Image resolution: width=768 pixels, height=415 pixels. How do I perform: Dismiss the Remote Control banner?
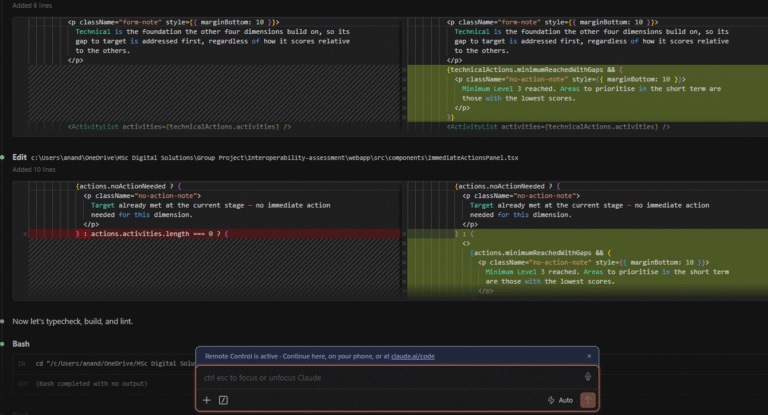click(x=589, y=356)
